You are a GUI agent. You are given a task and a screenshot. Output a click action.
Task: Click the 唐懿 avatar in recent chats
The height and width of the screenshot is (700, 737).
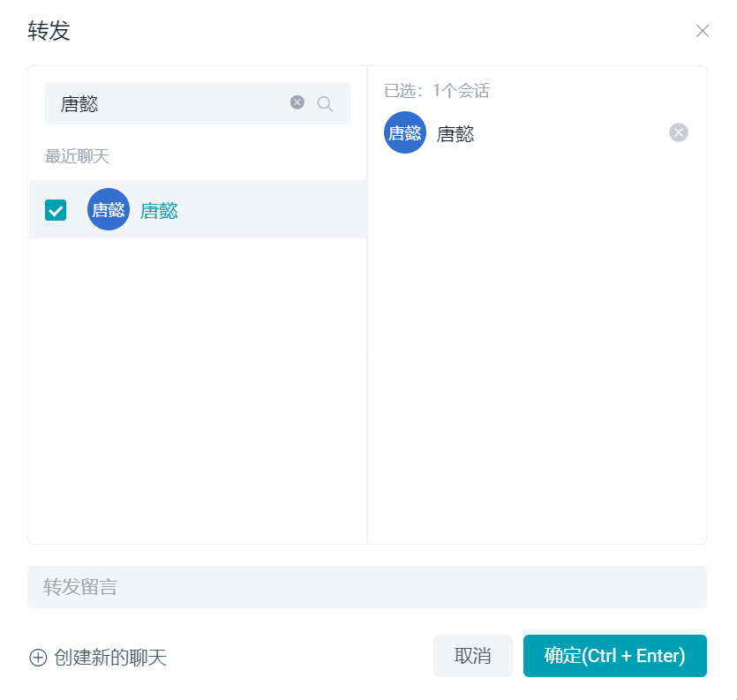[x=109, y=209]
